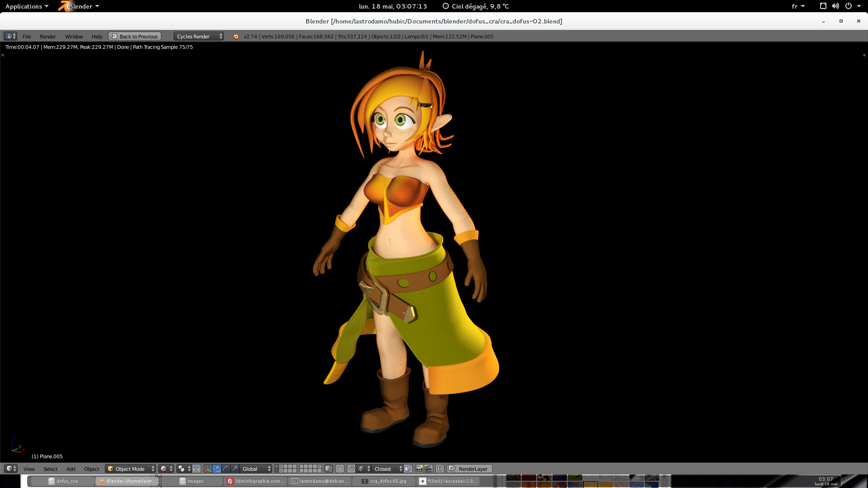Click the first layer button in grid
The height and width of the screenshot is (488, 868).
click(x=277, y=466)
